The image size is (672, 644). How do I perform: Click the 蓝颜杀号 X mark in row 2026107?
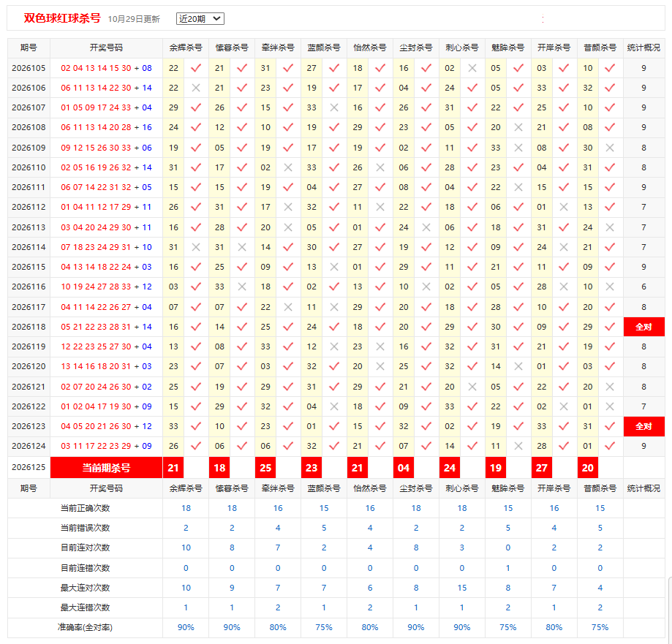334,107
